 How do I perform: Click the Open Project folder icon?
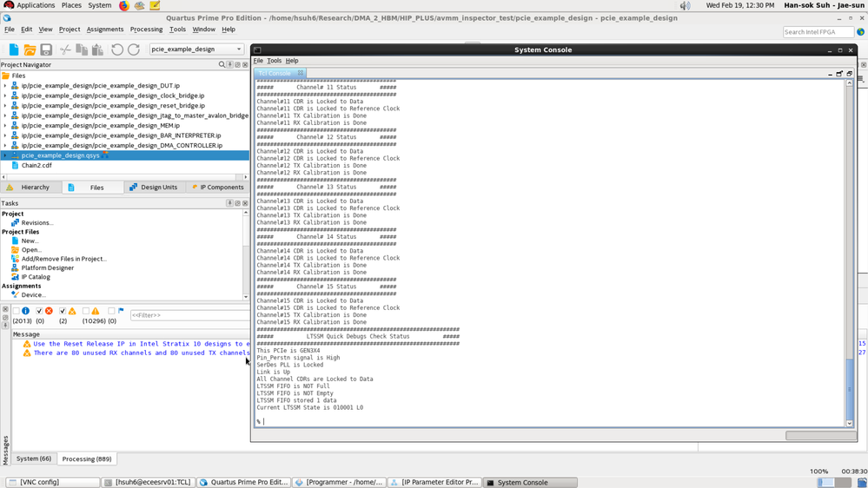30,49
